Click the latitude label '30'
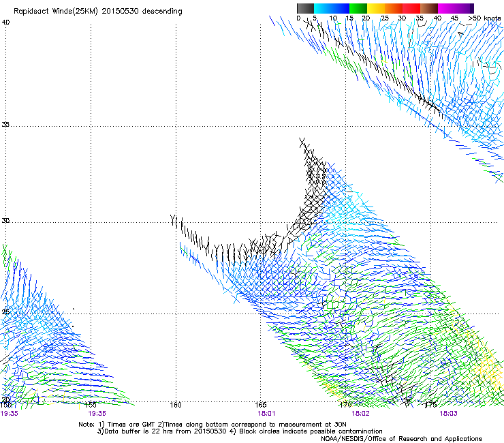 (5, 221)
